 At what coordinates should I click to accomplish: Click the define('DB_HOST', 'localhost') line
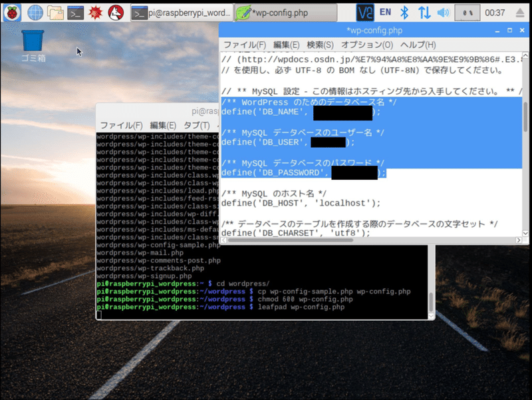coord(301,203)
